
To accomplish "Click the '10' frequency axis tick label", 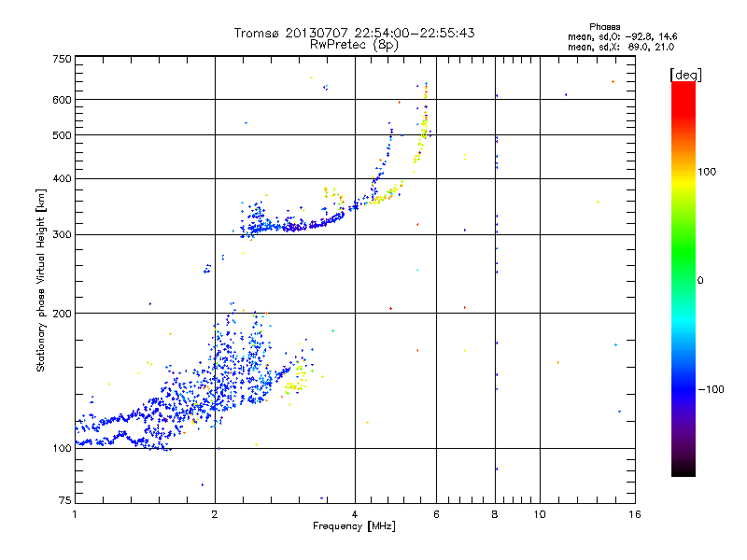I will (540, 514).
